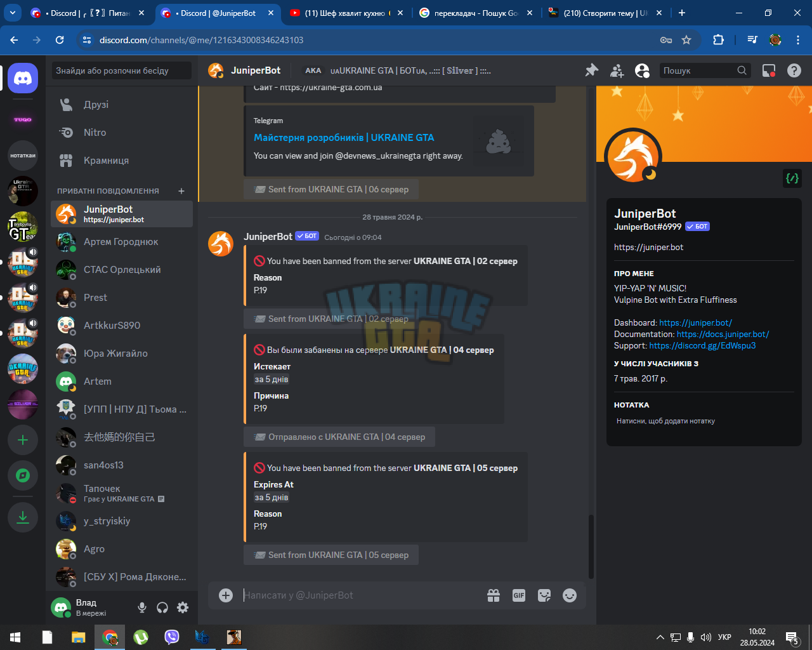Open Explore Discoverable Servers compass icon

(x=23, y=475)
